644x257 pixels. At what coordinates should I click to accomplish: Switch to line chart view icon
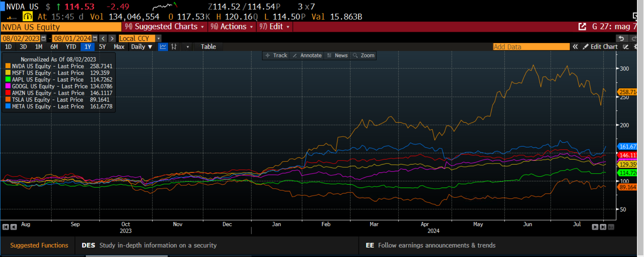[x=163, y=47]
